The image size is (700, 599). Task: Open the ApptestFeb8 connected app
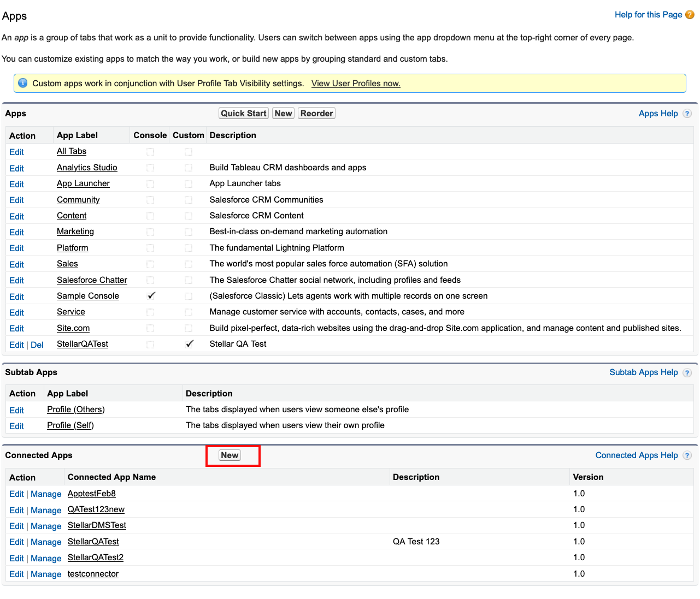point(91,494)
